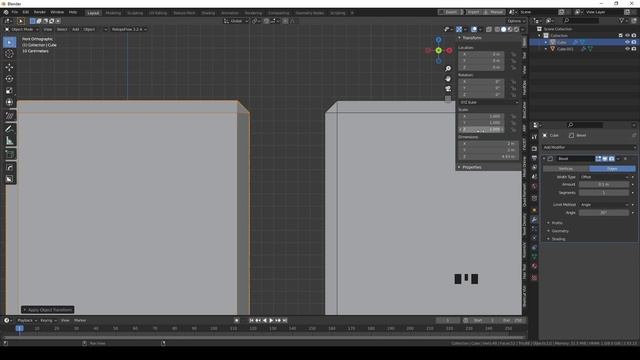Screen dimensions: 640x360
Task: Open the Render menu
Action: tap(40, 12)
